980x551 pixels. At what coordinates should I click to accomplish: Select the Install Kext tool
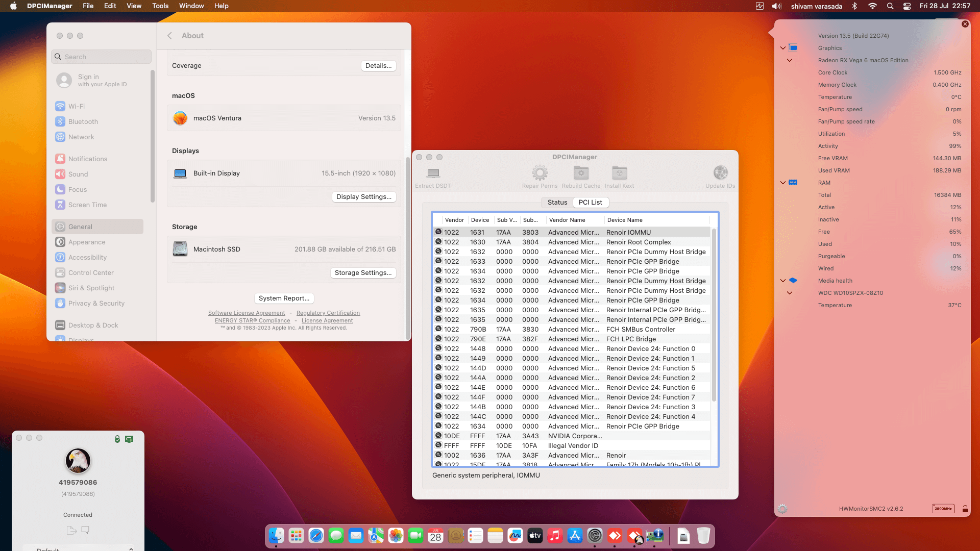point(619,176)
